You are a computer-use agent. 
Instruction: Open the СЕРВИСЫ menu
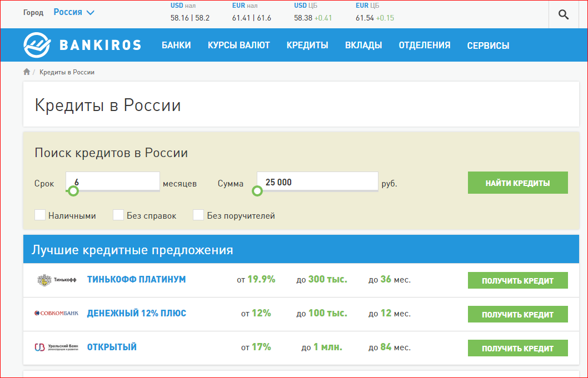pyautogui.click(x=489, y=46)
